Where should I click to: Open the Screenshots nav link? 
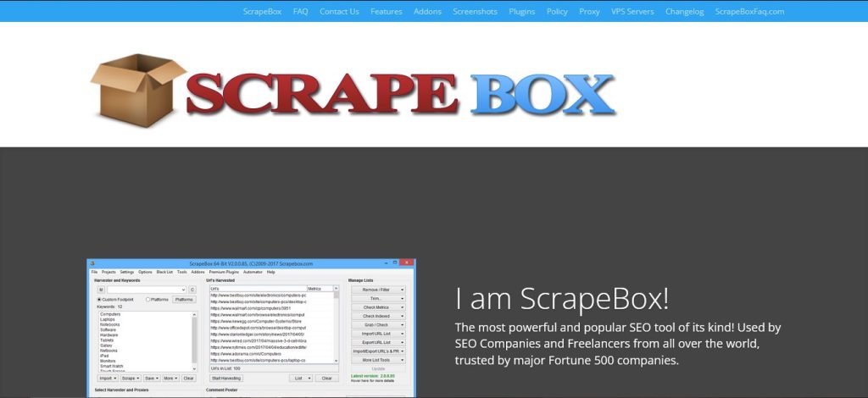pos(475,11)
